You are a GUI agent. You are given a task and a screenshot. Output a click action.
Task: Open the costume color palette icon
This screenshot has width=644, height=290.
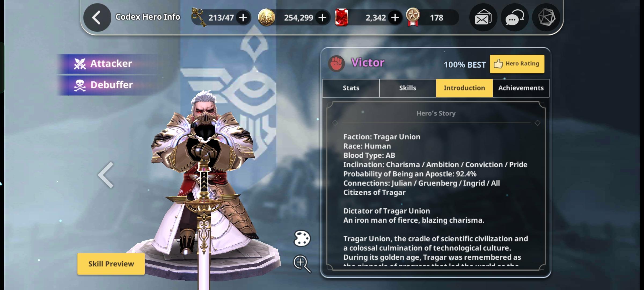(x=302, y=238)
